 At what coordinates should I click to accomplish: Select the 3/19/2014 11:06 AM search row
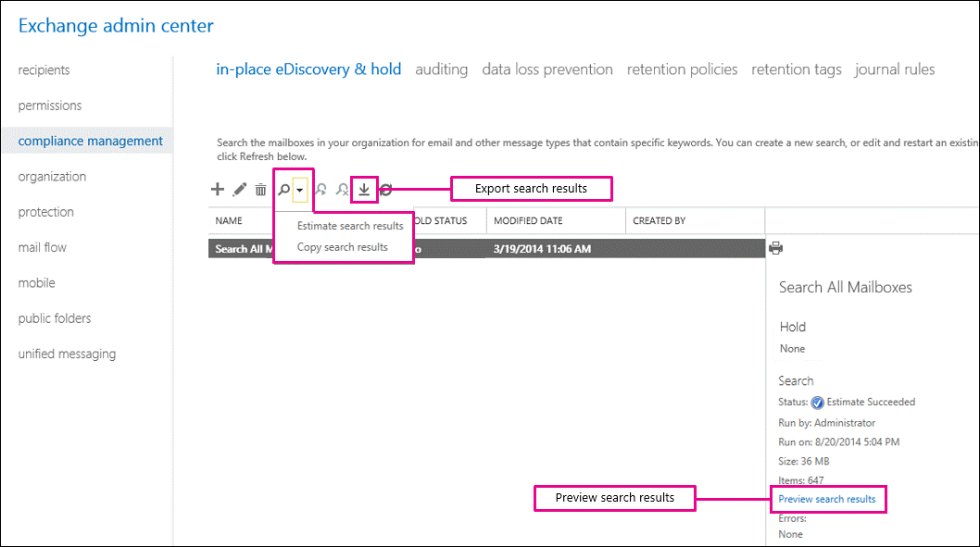point(486,249)
